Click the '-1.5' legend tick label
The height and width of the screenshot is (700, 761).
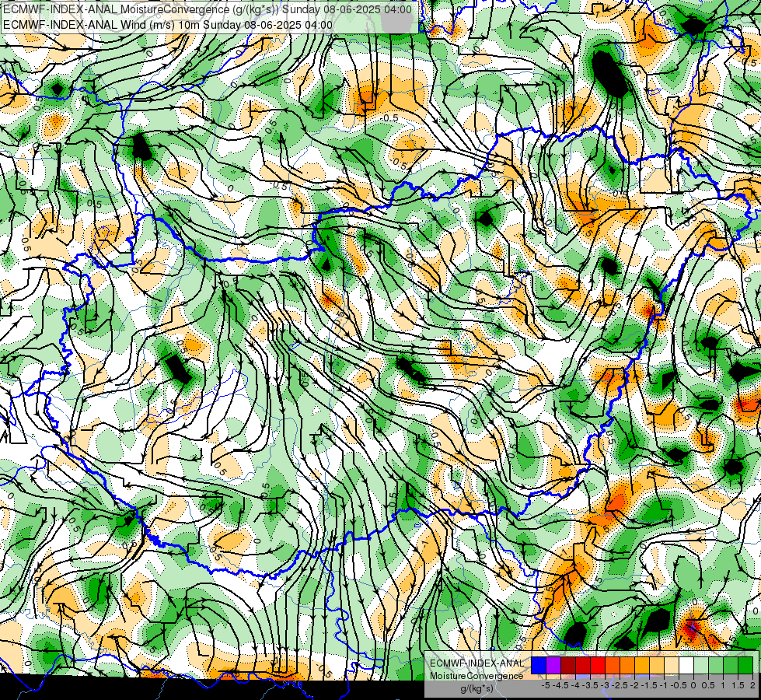(x=649, y=685)
